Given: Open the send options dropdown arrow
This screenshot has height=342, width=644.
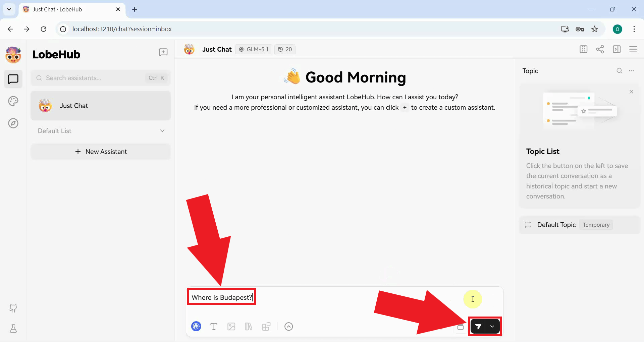Looking at the screenshot, I should [x=492, y=327].
